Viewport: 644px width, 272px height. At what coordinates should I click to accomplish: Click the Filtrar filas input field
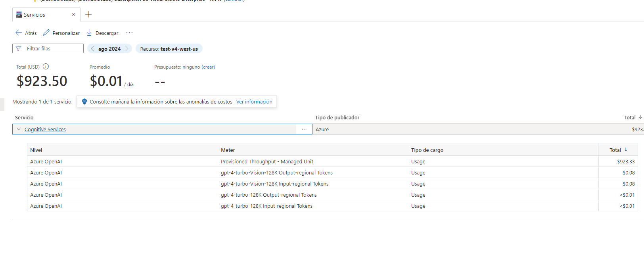click(48, 48)
